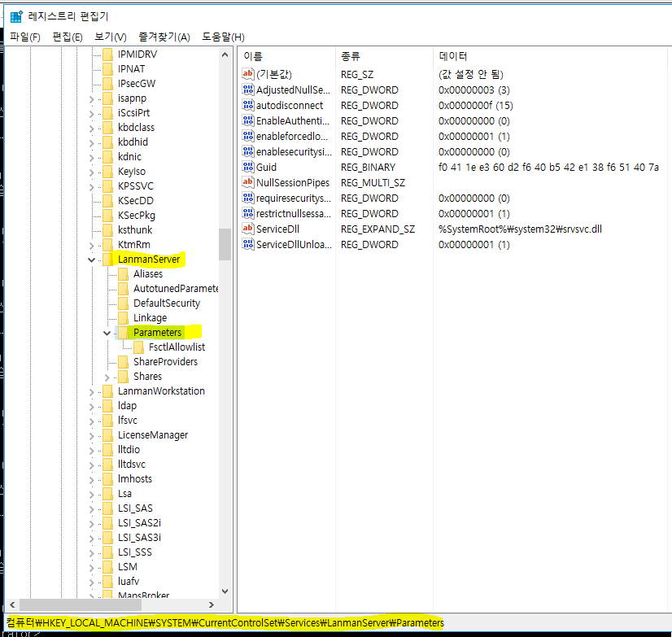Open the 즐겨찾기(A) menu
The image size is (672, 637).
pyautogui.click(x=164, y=37)
